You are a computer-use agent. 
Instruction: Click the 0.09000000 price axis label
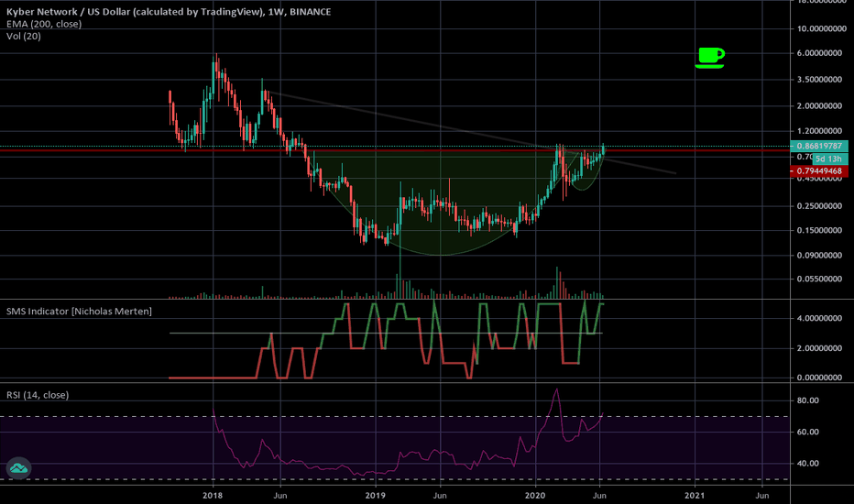coord(819,255)
